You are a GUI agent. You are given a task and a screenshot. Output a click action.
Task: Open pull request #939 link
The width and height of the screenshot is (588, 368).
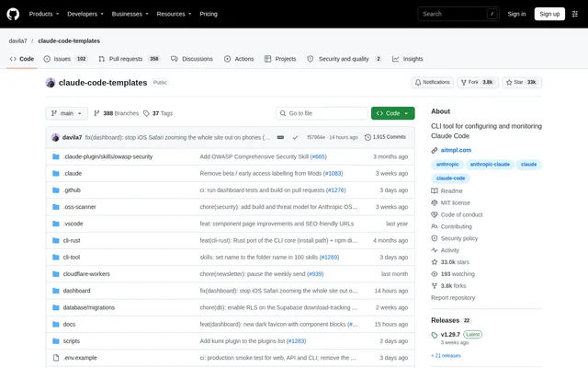(315, 274)
